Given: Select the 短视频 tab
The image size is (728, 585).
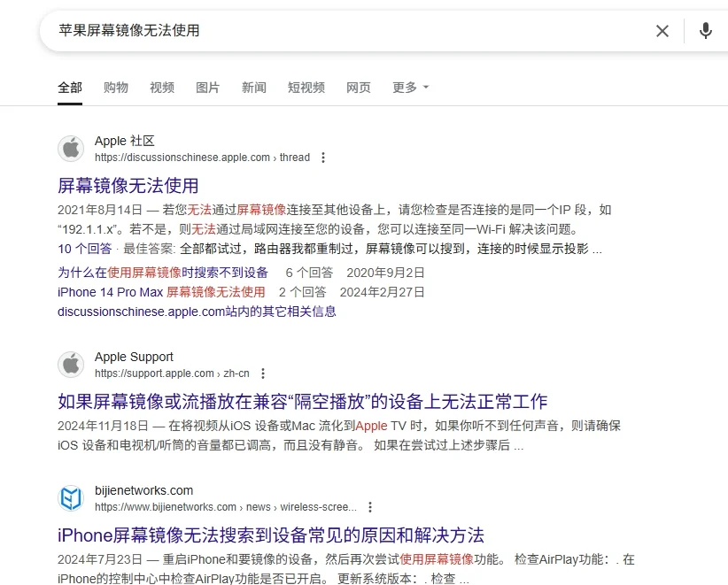Looking at the screenshot, I should tap(306, 88).
